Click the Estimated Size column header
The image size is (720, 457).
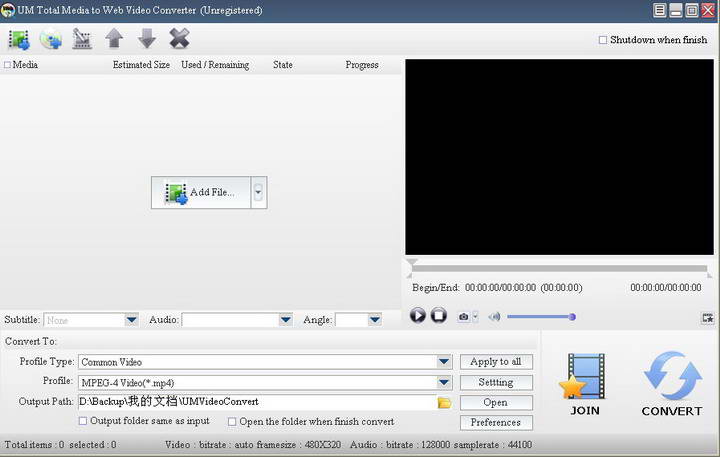tap(141, 65)
